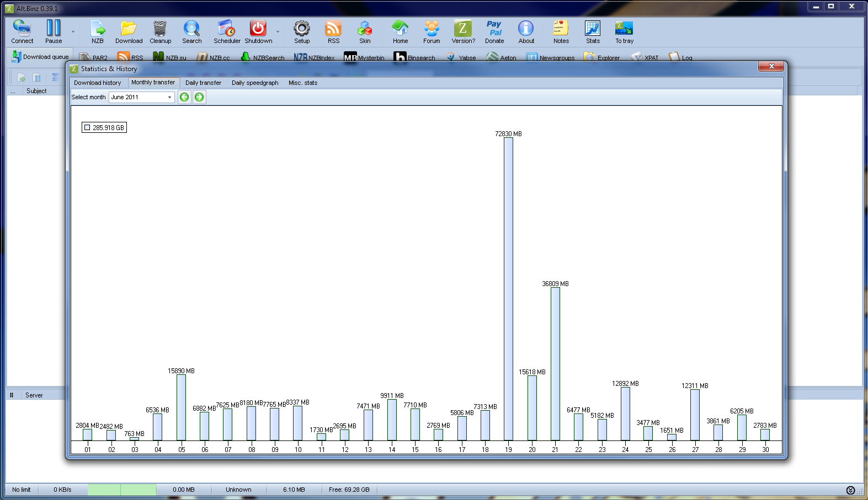Click the PayPal Donate icon
The width and height of the screenshot is (868, 500).
(x=494, y=31)
